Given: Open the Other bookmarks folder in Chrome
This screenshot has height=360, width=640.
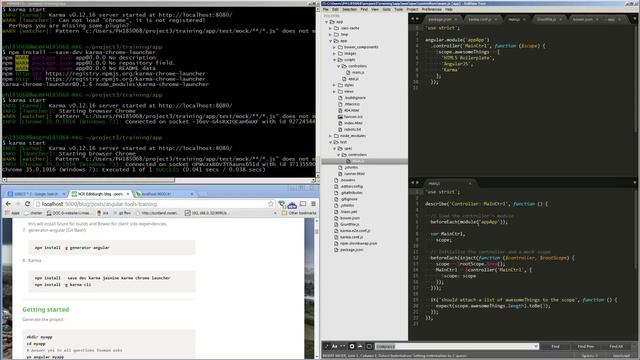Looking at the screenshot, I should point(299,213).
